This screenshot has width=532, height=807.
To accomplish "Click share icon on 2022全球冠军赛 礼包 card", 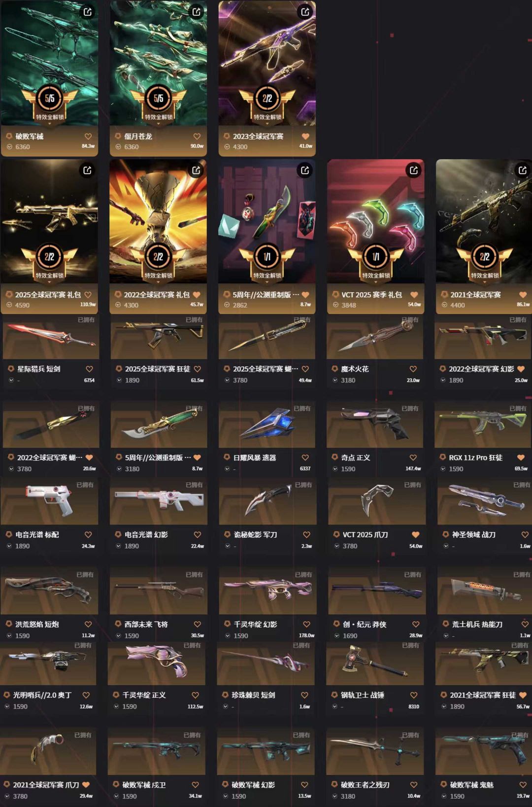I will (197, 170).
